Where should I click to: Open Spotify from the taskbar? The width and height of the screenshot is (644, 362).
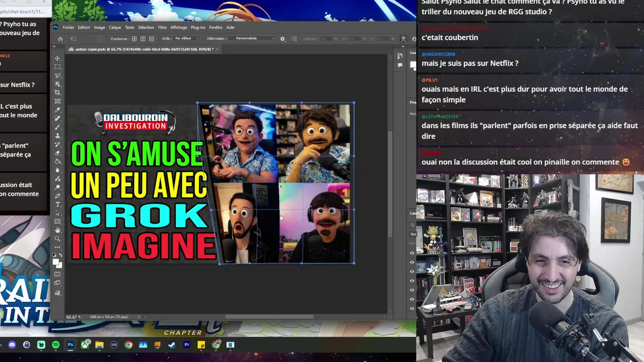pyautogui.click(x=56, y=345)
